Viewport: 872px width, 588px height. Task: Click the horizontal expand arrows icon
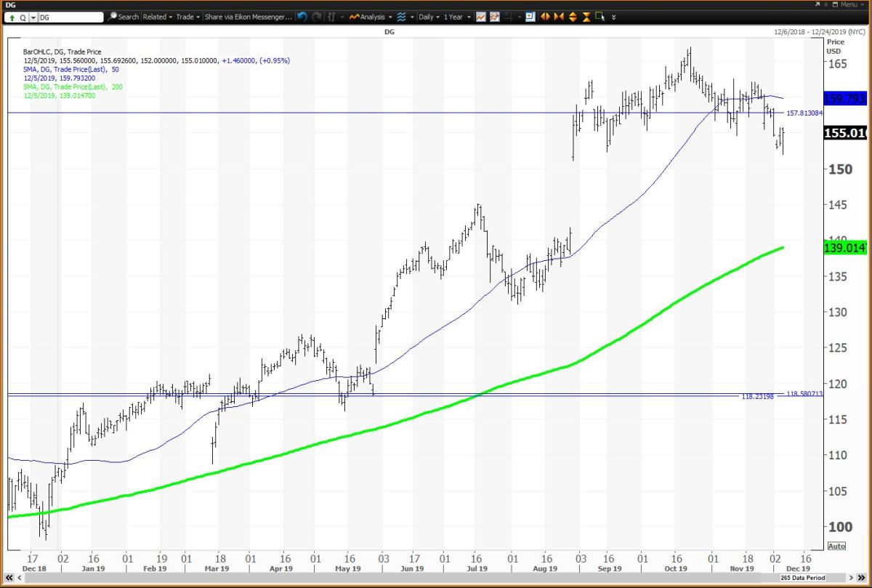(x=545, y=17)
